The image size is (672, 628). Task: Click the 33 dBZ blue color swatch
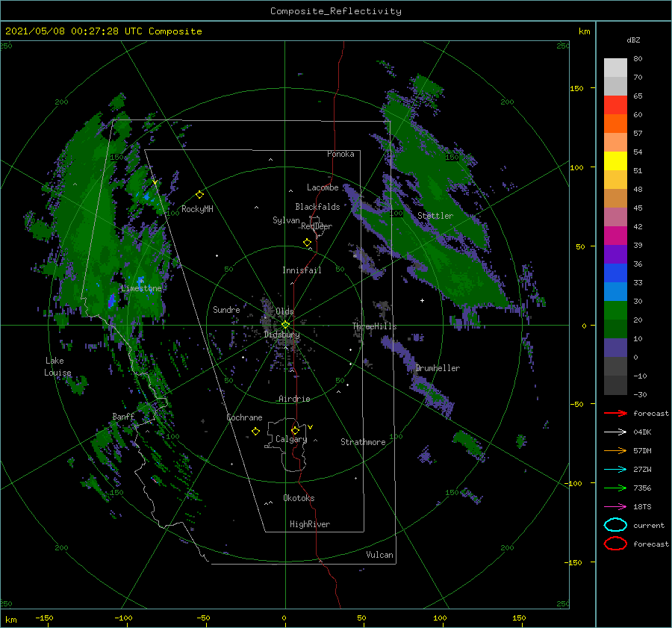(615, 273)
